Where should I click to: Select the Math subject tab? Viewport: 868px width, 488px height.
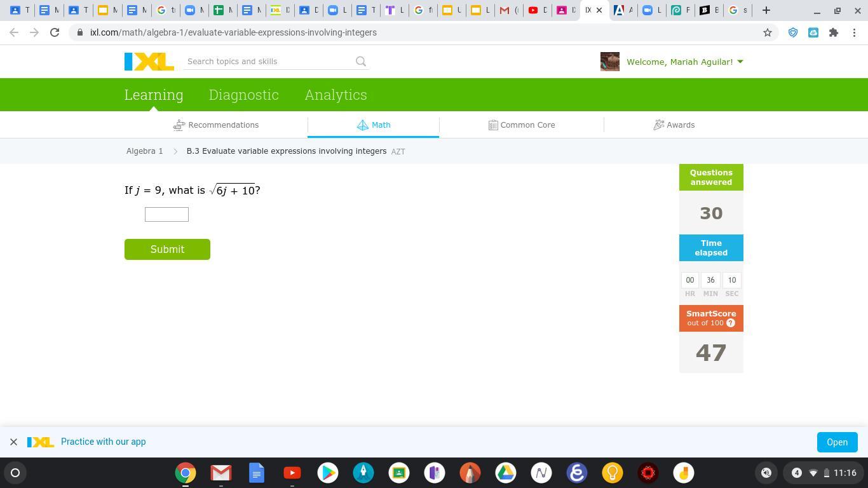tap(374, 125)
